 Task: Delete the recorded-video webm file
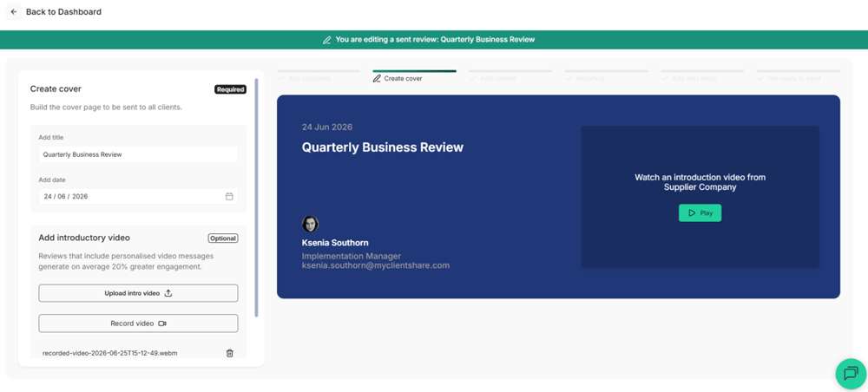[x=230, y=353]
